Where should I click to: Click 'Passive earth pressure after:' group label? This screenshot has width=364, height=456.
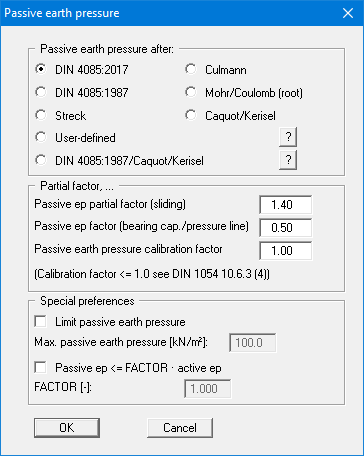(x=107, y=49)
